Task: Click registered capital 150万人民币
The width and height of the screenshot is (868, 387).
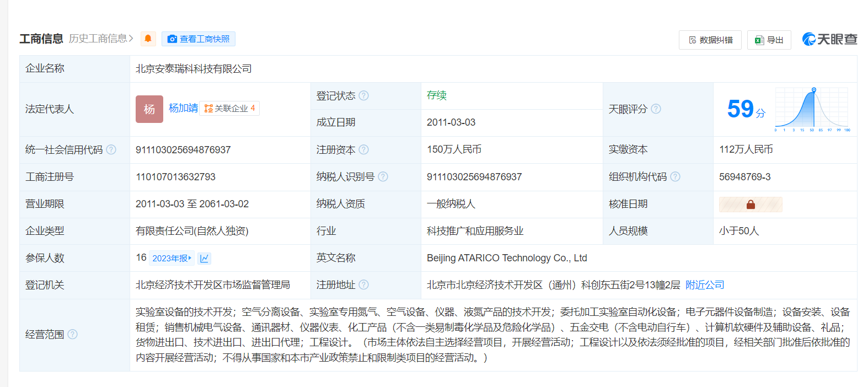Action: [454, 149]
